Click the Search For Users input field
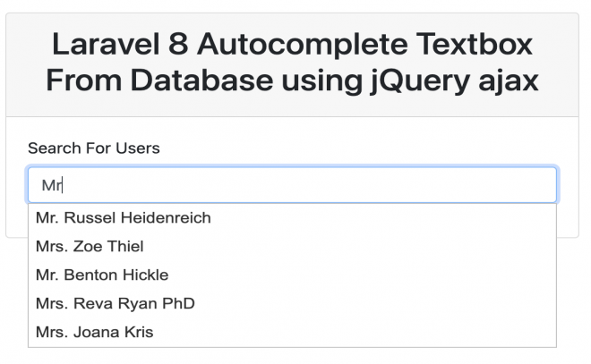 pyautogui.click(x=292, y=185)
